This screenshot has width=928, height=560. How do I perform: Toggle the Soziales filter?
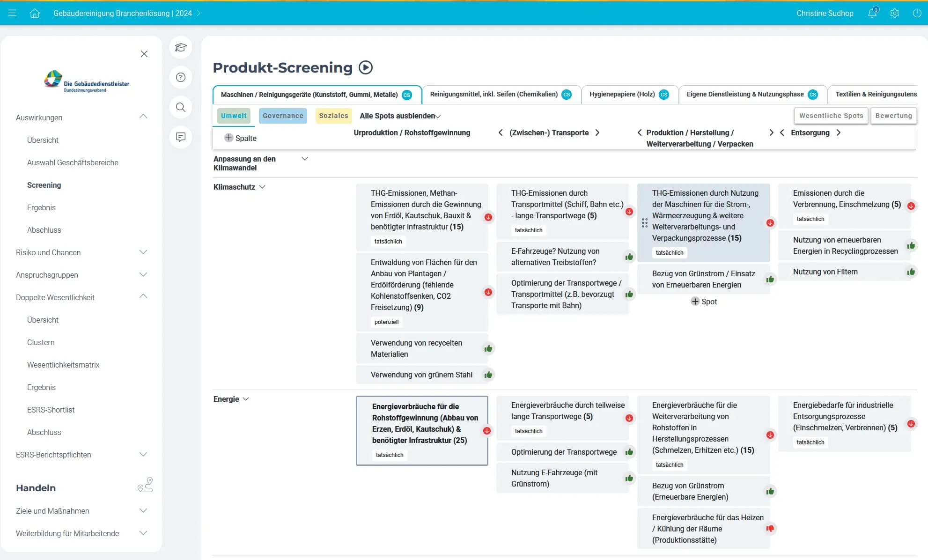click(x=333, y=116)
